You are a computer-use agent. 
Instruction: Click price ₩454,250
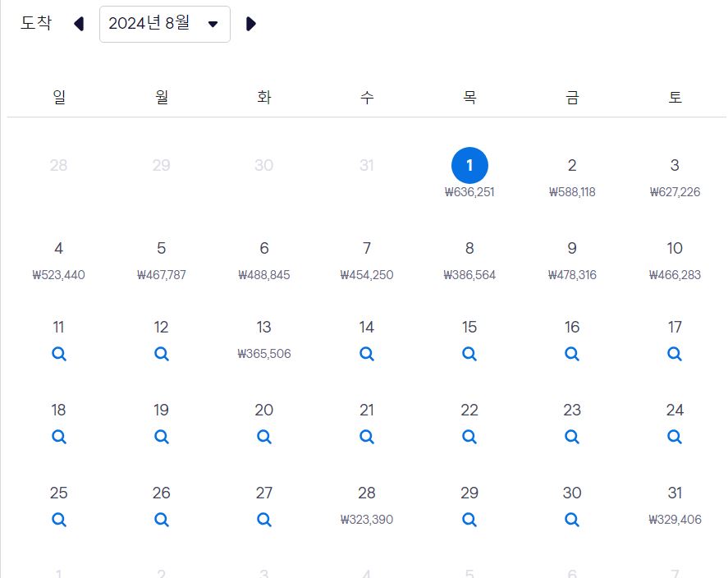tap(367, 275)
